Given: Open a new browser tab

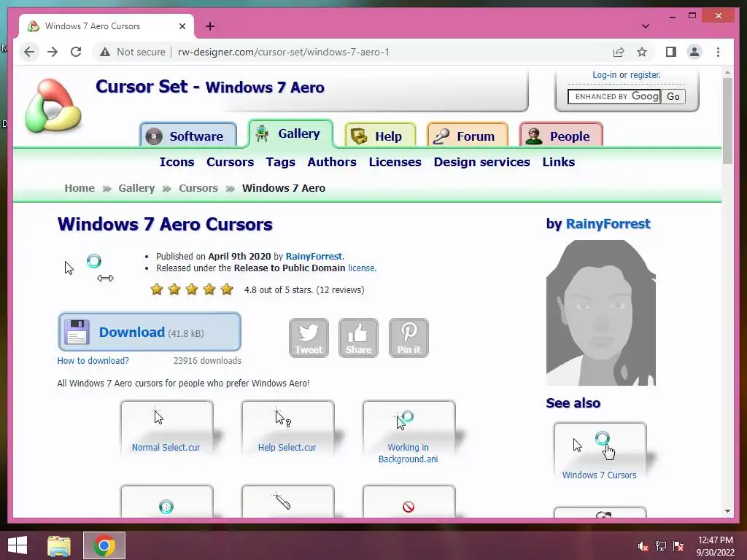Looking at the screenshot, I should [x=209, y=26].
